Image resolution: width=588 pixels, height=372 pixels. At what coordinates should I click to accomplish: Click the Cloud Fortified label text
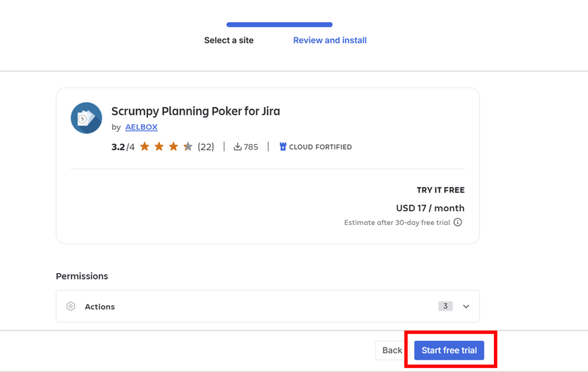click(x=320, y=147)
